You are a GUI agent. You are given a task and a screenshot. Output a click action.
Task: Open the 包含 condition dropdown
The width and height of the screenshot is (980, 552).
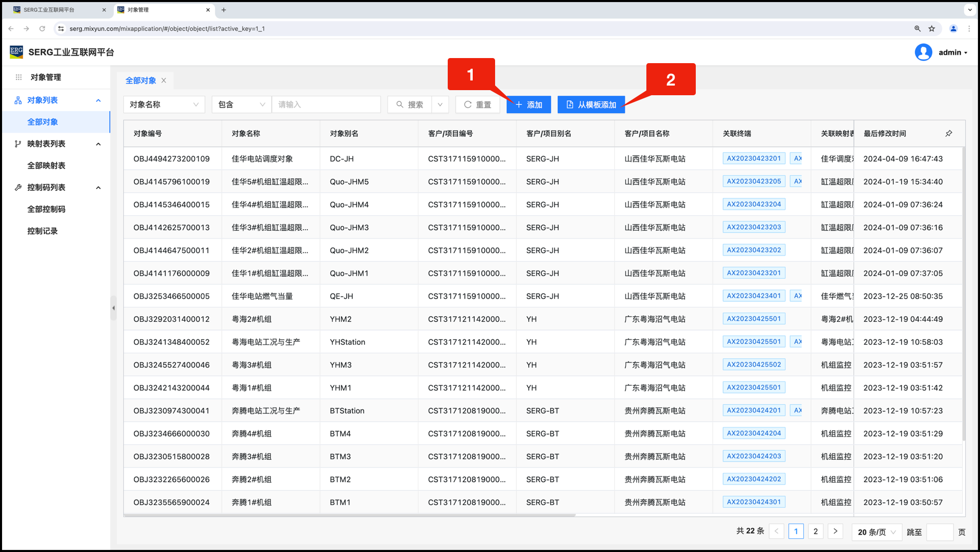(x=241, y=104)
